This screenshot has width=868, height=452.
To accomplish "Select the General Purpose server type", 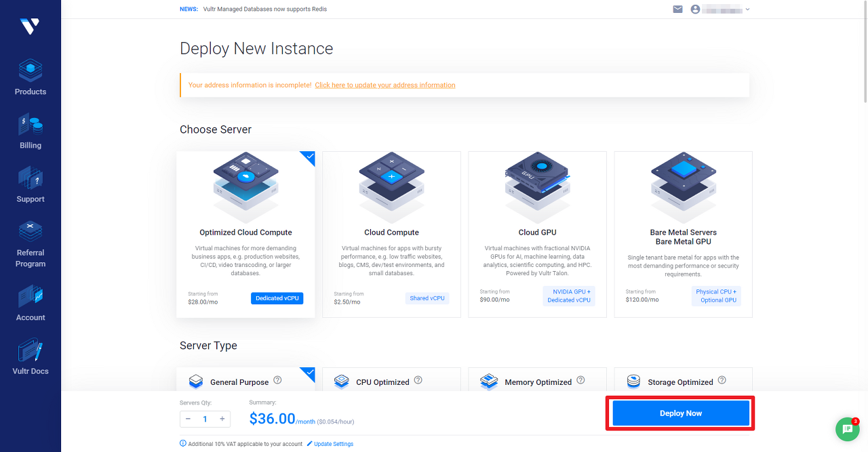I will tap(246, 379).
